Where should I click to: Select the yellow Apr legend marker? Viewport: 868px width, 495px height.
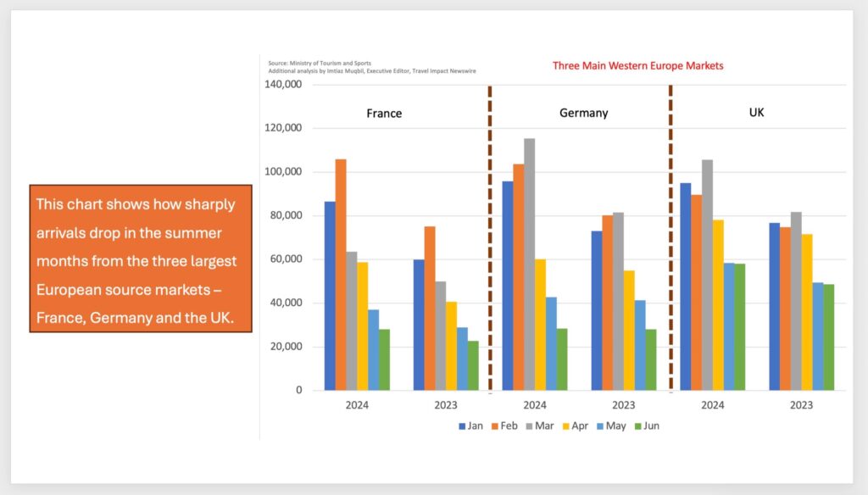(565, 426)
